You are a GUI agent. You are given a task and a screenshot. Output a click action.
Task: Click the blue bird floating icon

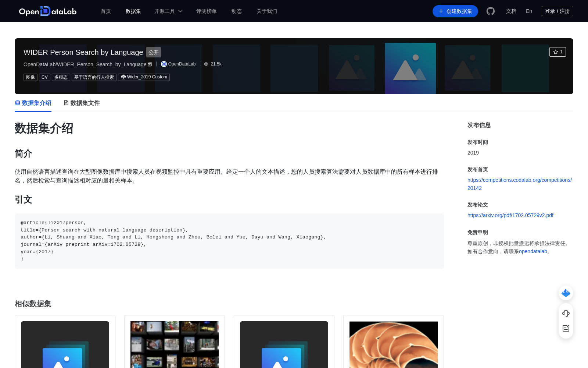(566, 293)
